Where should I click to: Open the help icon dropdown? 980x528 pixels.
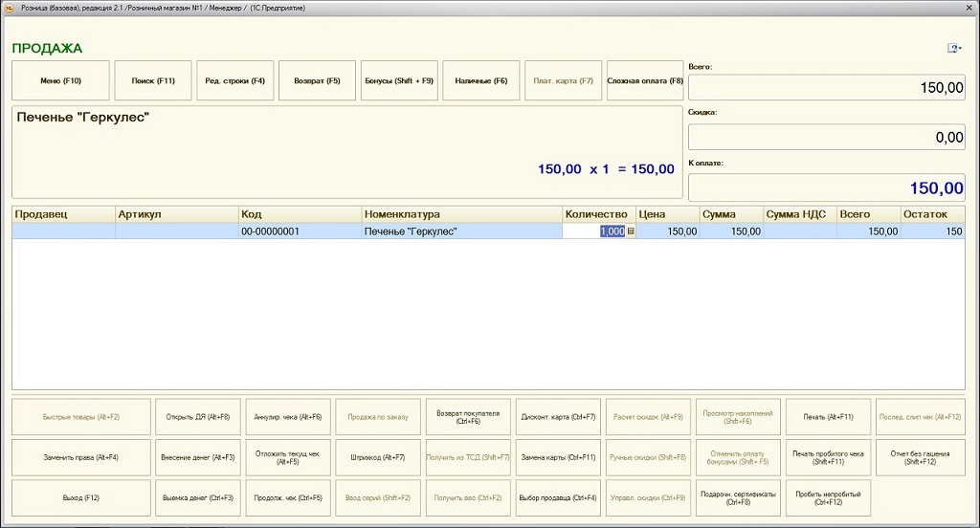954,48
